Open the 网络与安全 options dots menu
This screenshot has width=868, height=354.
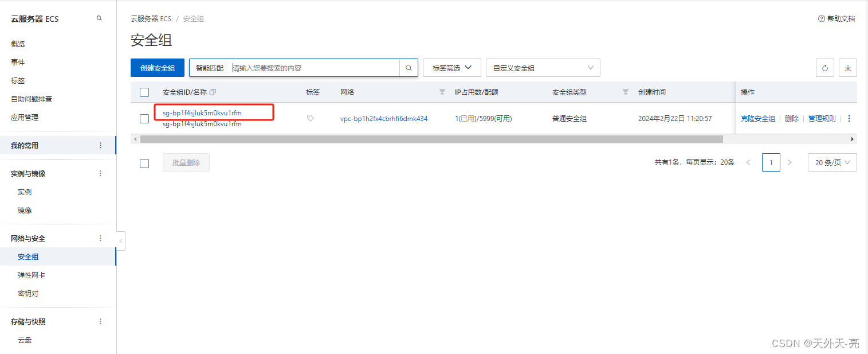pyautogui.click(x=101, y=238)
